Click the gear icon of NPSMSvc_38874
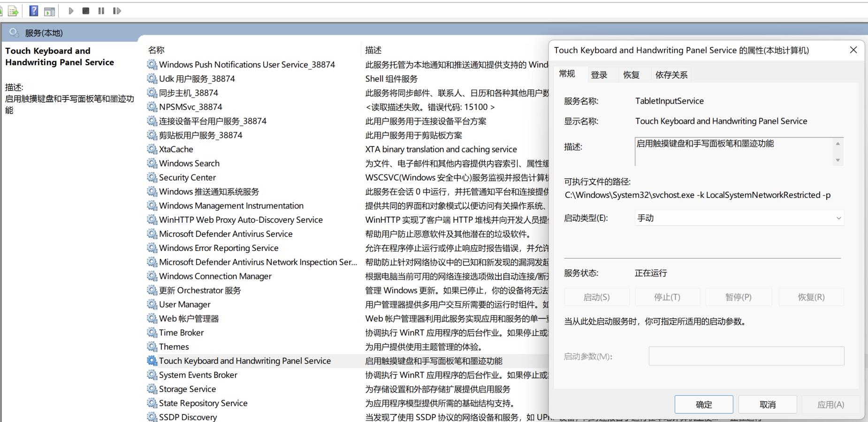This screenshot has width=868, height=422. click(x=152, y=106)
